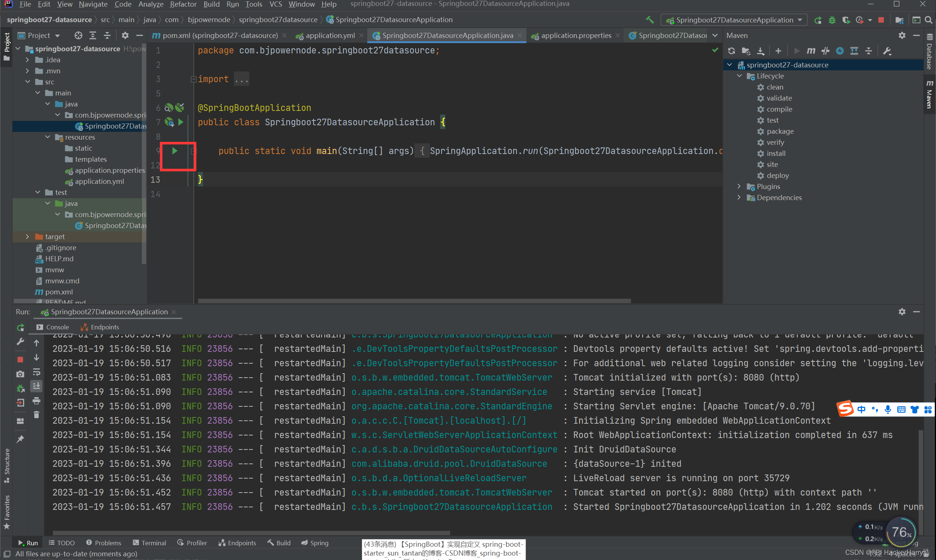The height and width of the screenshot is (560, 936).
Task: Switch to Endpoints tab in the Run panel
Action: click(100, 327)
